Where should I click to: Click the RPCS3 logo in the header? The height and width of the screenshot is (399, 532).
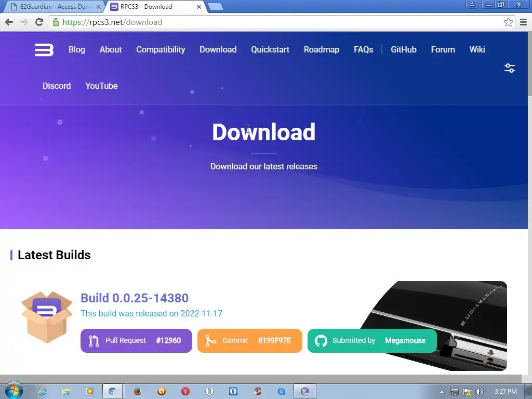[44, 50]
